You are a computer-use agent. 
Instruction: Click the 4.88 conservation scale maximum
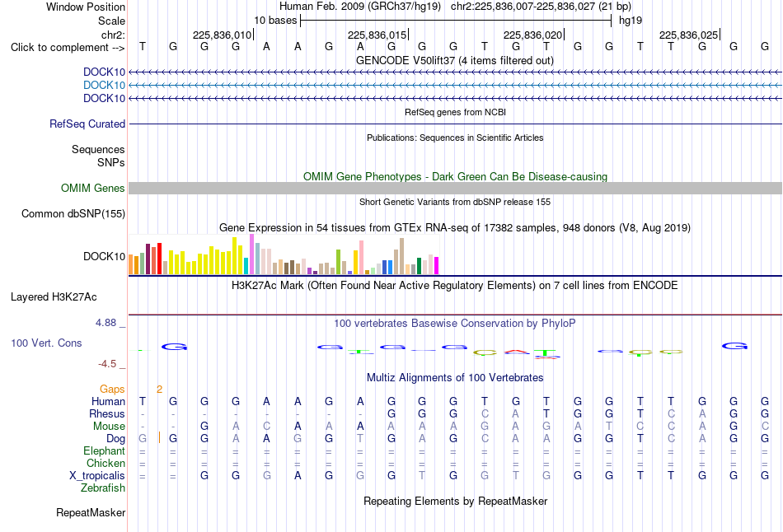coord(105,323)
